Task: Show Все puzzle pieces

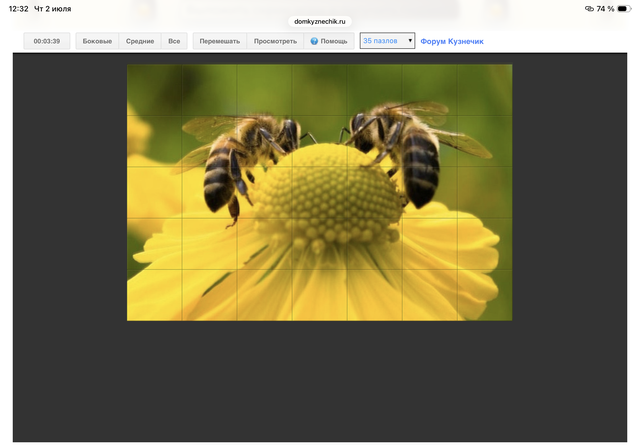Action: tap(174, 41)
